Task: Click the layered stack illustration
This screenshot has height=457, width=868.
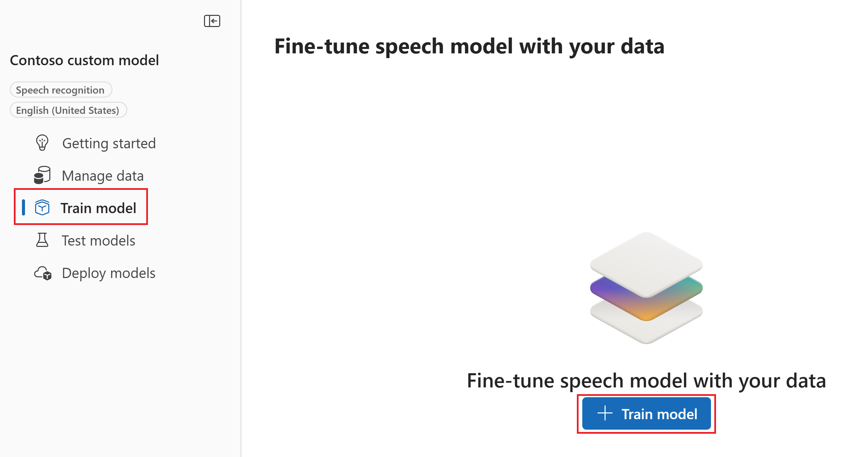Action: (646, 288)
